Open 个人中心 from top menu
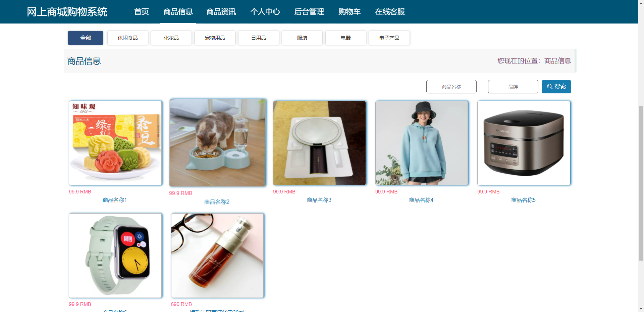The image size is (644, 312). (x=265, y=12)
